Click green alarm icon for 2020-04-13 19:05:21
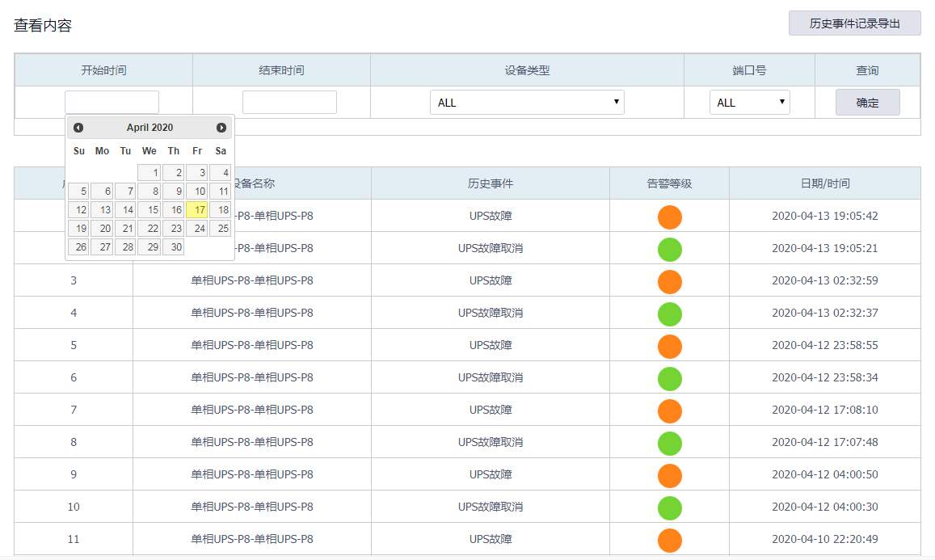The height and width of the screenshot is (560, 935). [669, 249]
